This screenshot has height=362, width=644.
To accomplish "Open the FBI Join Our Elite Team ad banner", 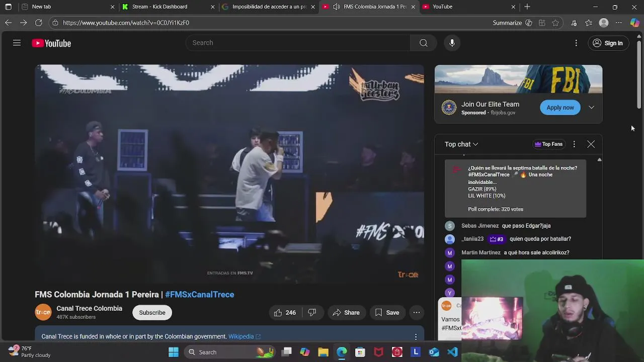I will 518,79.
